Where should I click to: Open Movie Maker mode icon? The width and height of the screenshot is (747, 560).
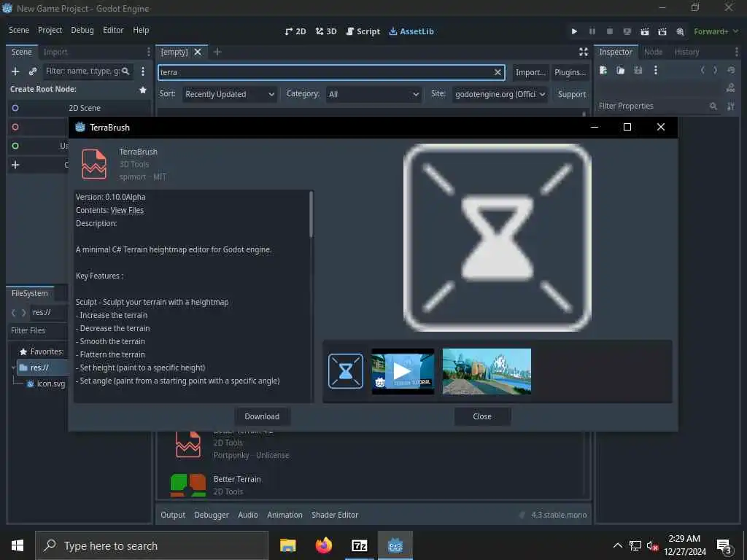coord(680,31)
